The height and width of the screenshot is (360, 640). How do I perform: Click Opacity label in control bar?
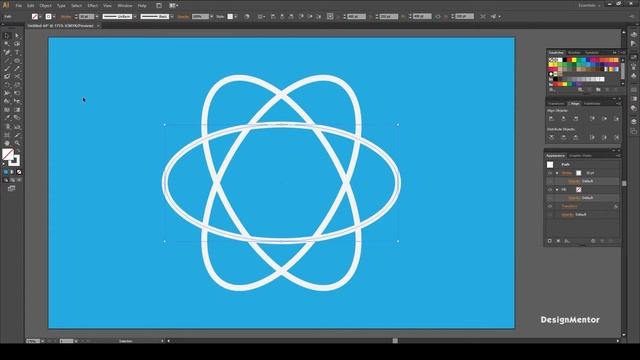click(x=183, y=16)
